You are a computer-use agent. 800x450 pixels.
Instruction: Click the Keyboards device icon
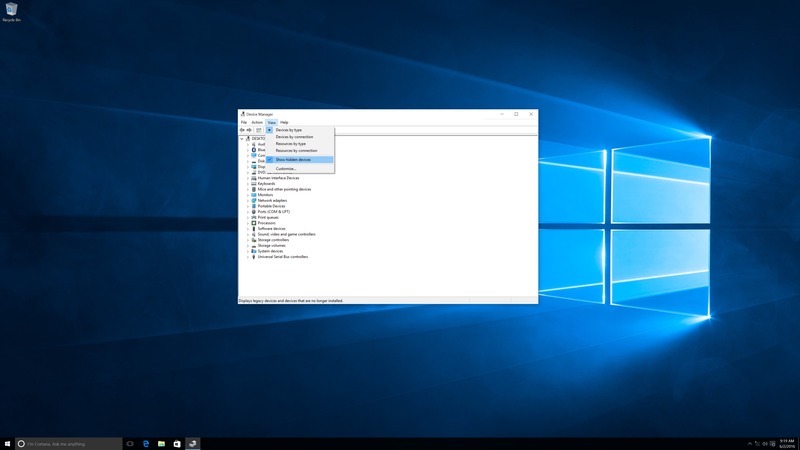(254, 184)
